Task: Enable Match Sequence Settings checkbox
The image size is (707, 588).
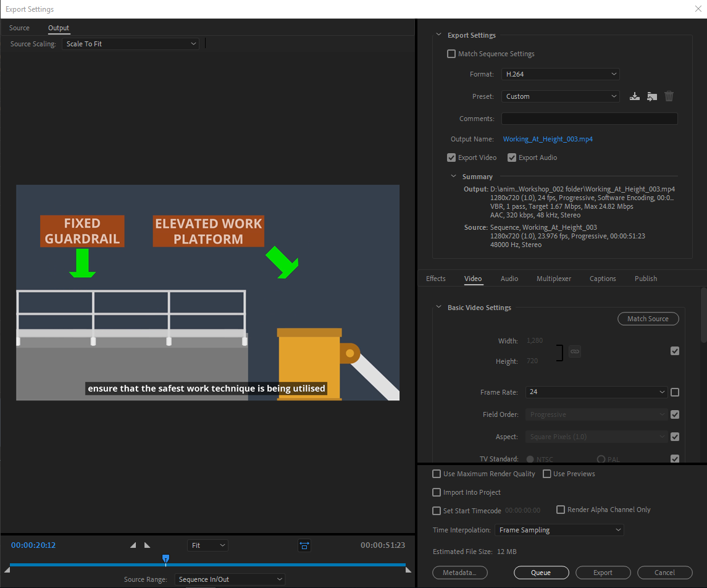Action: 451,54
